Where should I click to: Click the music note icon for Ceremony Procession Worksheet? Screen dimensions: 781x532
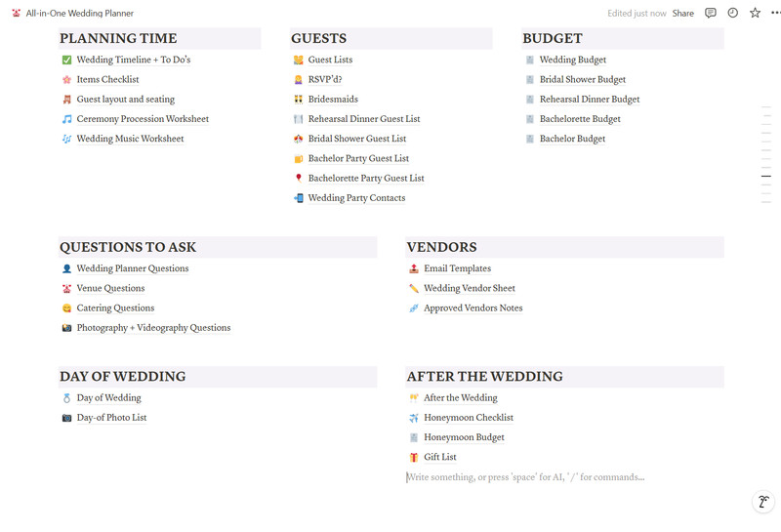tap(66, 119)
